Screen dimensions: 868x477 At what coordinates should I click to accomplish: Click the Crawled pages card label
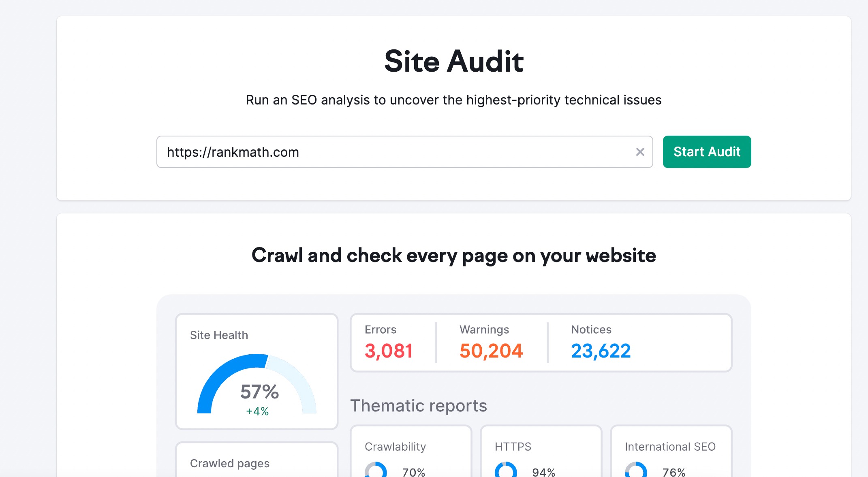point(230,463)
